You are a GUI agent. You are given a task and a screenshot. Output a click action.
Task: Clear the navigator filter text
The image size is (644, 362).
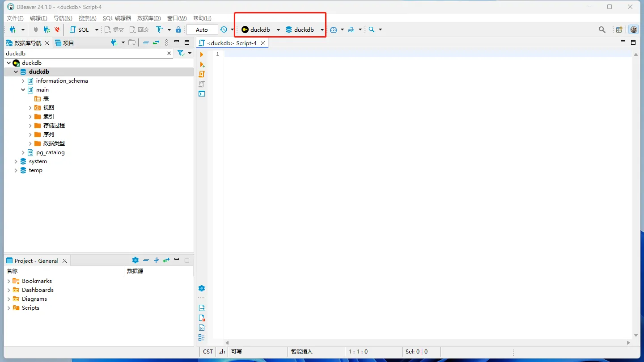click(169, 53)
